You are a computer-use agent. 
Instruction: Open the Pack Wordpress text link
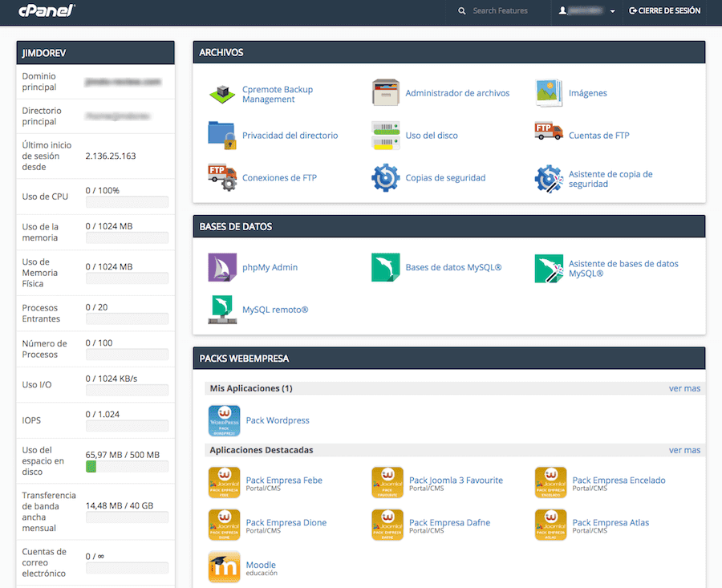pyautogui.click(x=278, y=420)
